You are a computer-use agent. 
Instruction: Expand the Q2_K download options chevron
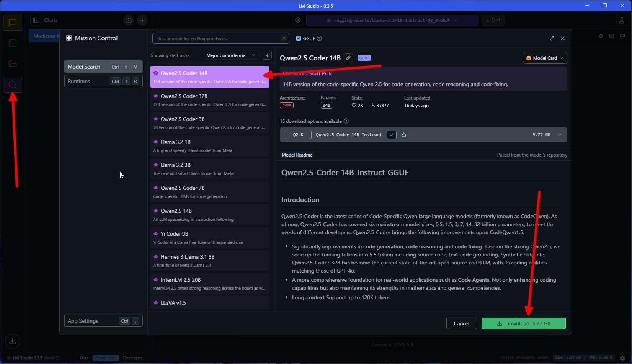tap(559, 135)
